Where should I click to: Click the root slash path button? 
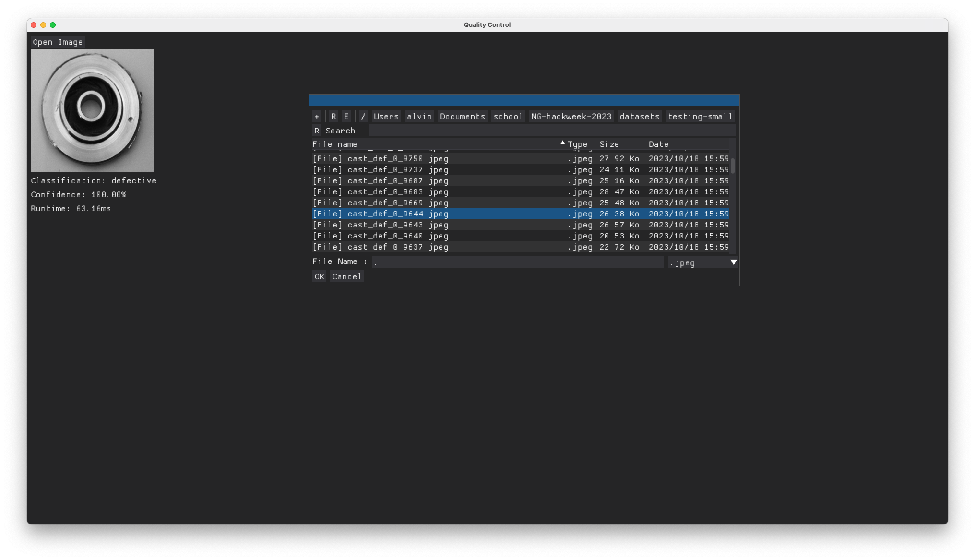[363, 117]
